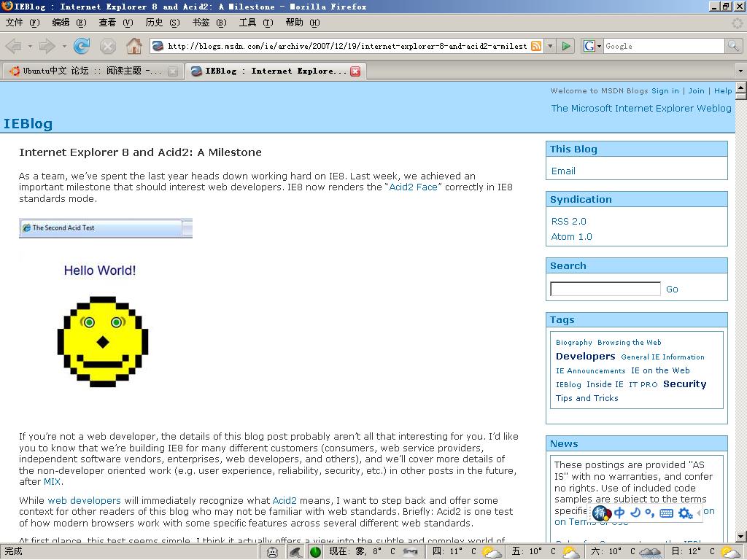Click the RSS feed icon in address bar
This screenshot has width=747, height=560.
[x=536, y=46]
